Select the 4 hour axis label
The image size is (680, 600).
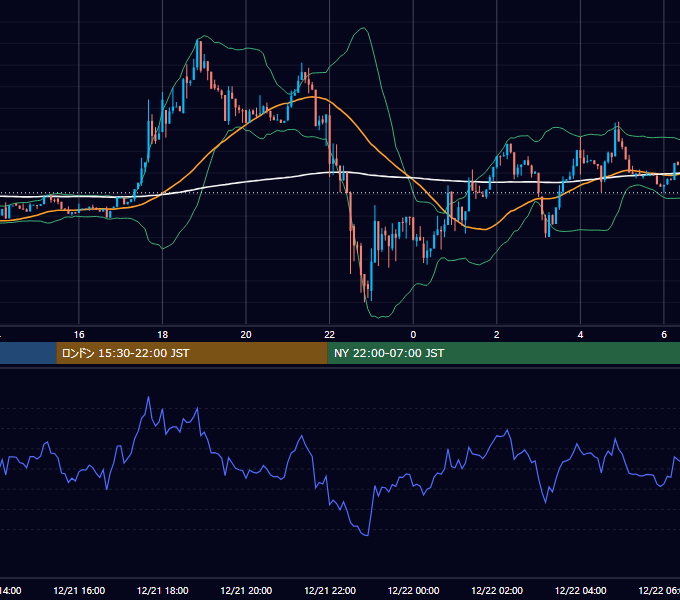(x=580, y=335)
